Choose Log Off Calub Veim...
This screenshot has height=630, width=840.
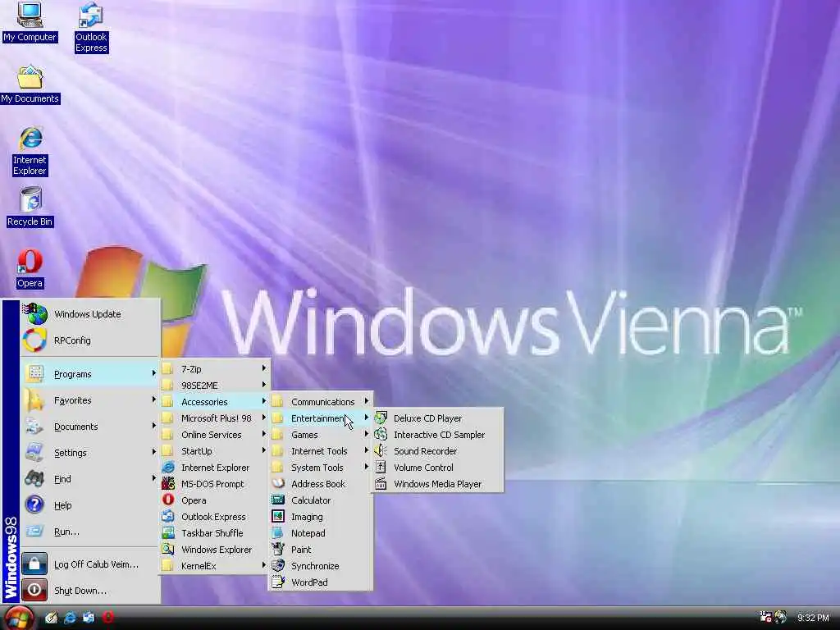click(90, 564)
